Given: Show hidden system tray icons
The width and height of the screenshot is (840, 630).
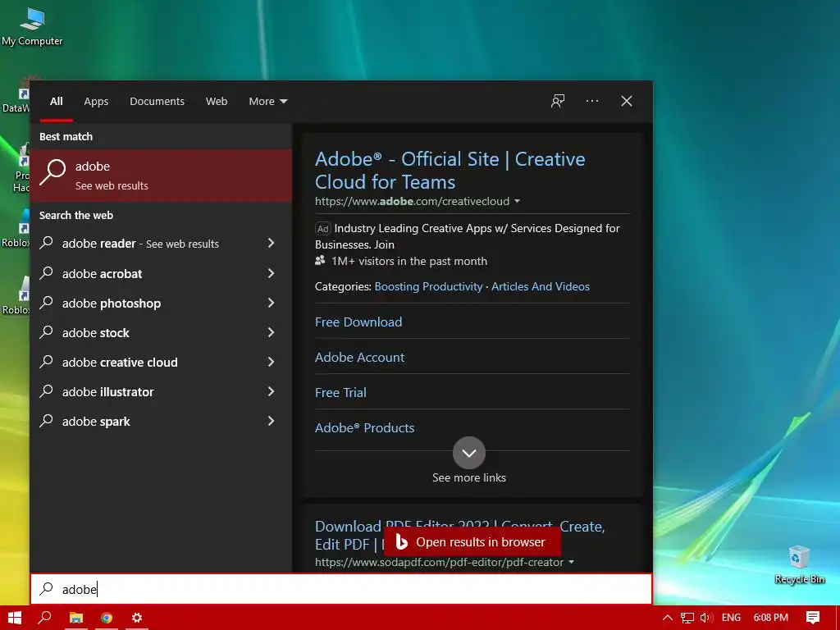Looking at the screenshot, I should click(668, 618).
